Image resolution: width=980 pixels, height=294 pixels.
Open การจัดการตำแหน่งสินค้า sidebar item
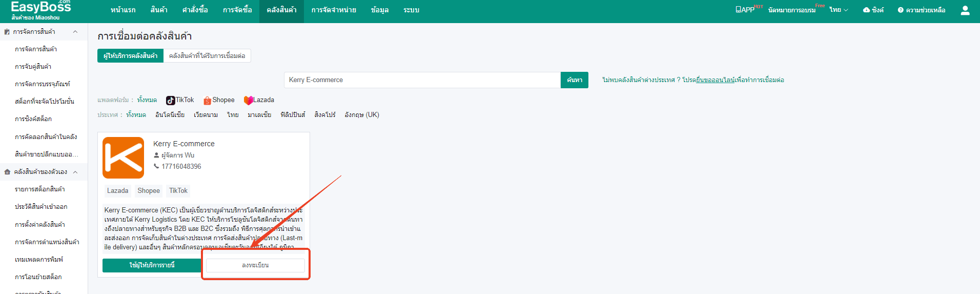[x=47, y=242]
